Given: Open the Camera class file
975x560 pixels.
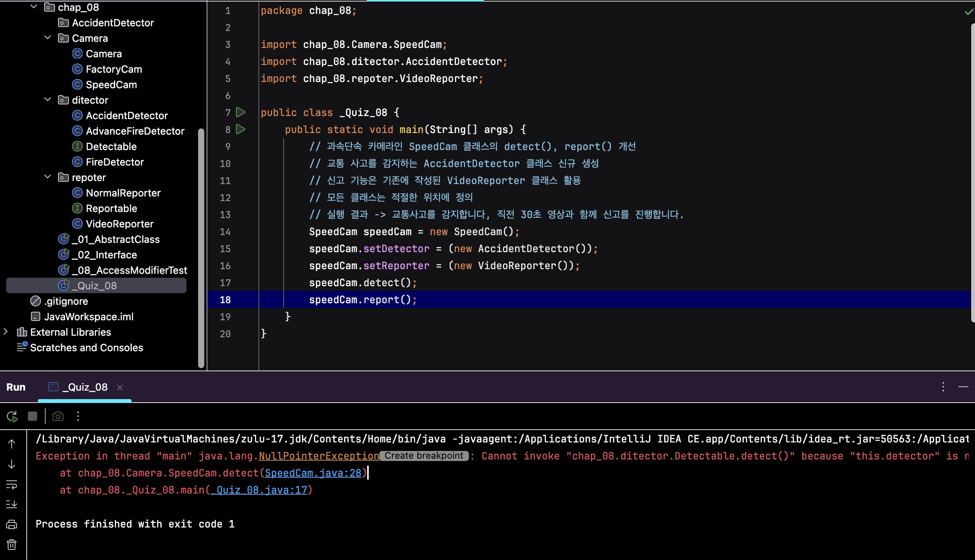Looking at the screenshot, I should pos(97,54).
